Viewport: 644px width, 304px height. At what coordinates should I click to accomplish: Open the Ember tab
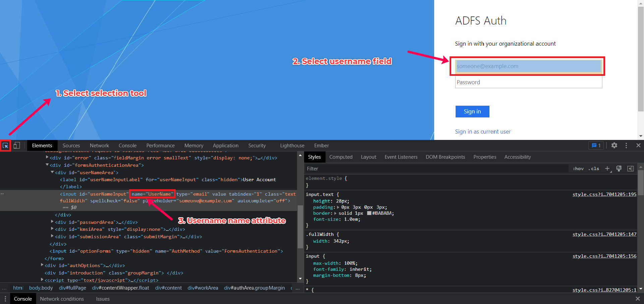[321, 146]
